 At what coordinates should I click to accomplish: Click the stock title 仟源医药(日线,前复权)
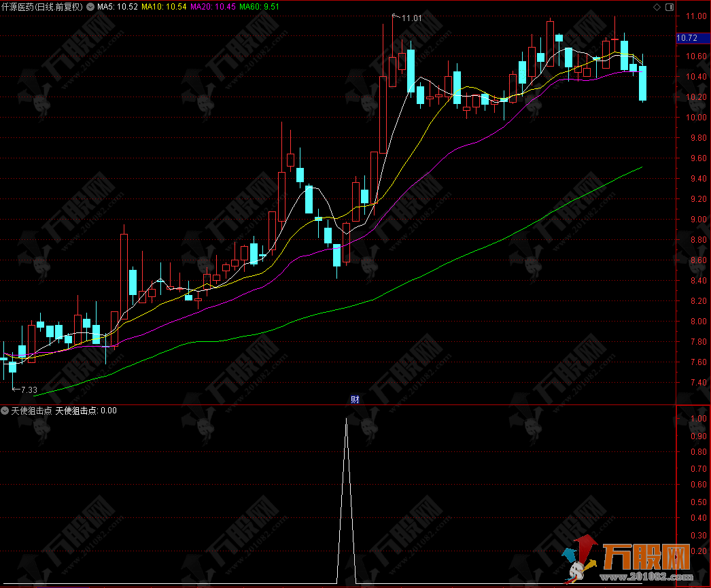point(42,7)
